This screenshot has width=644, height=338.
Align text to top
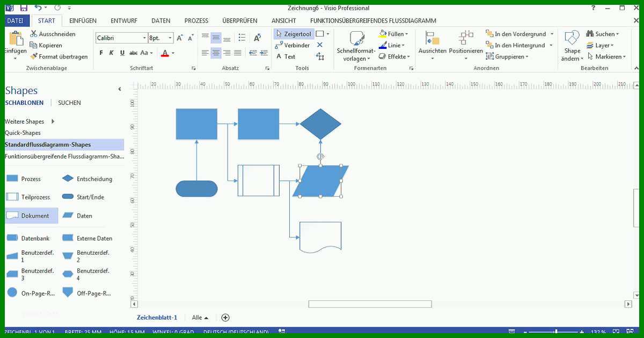[205, 37]
